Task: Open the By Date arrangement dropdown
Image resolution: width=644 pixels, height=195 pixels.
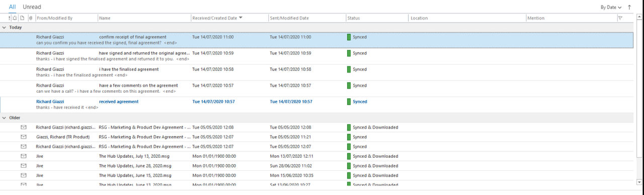Action: coord(611,8)
